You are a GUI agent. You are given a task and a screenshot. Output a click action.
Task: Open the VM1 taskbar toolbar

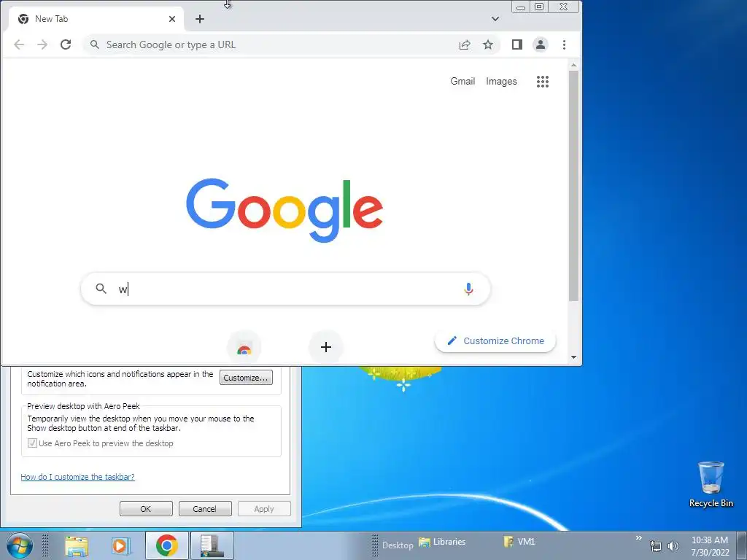pyautogui.click(x=519, y=542)
